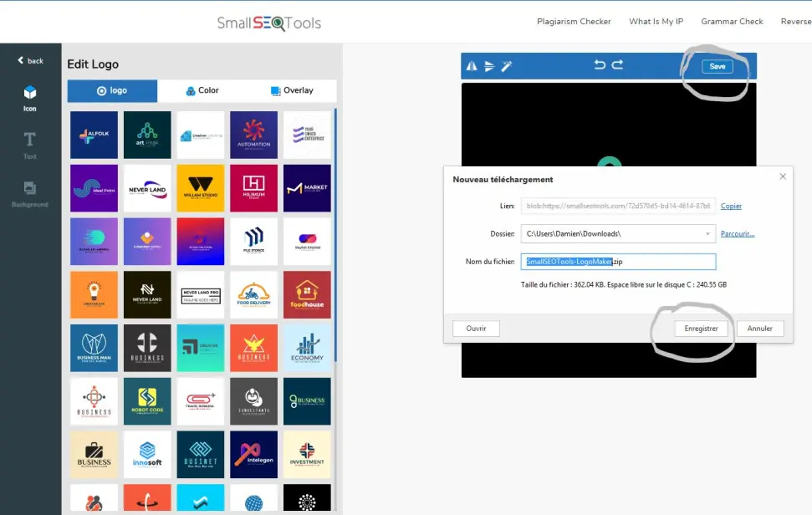Click the Annuler button
This screenshot has height=515, width=812.
(x=759, y=329)
